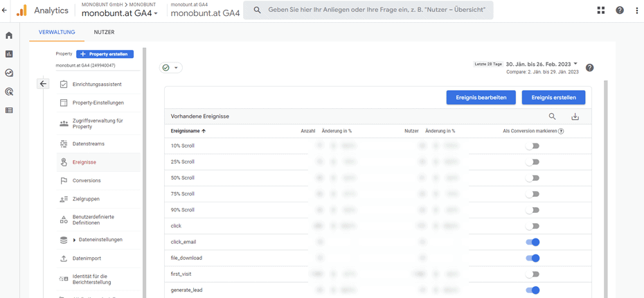
Task: Disable conversion for file_download
Action: (x=533, y=258)
